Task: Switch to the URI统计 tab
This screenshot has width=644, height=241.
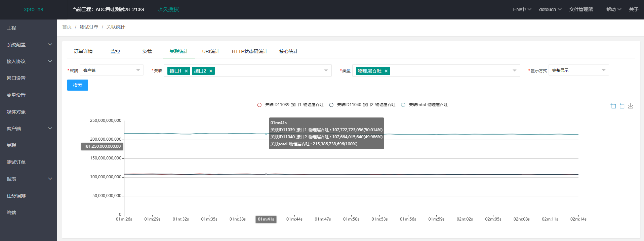Action: click(x=211, y=51)
